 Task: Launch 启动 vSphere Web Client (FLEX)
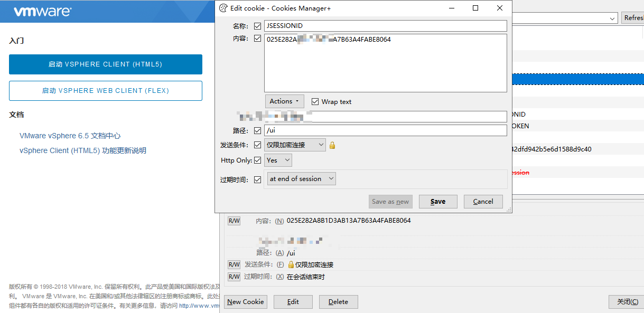[x=106, y=91]
